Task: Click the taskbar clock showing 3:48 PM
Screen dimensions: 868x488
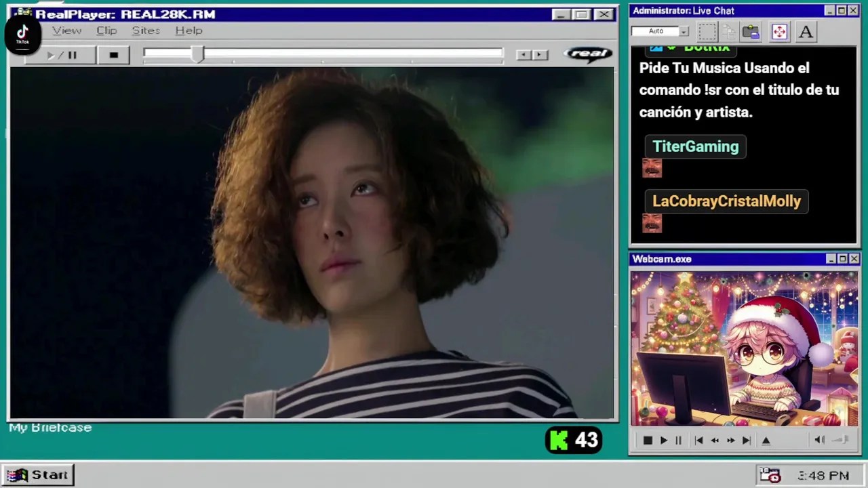Action: pos(823,476)
